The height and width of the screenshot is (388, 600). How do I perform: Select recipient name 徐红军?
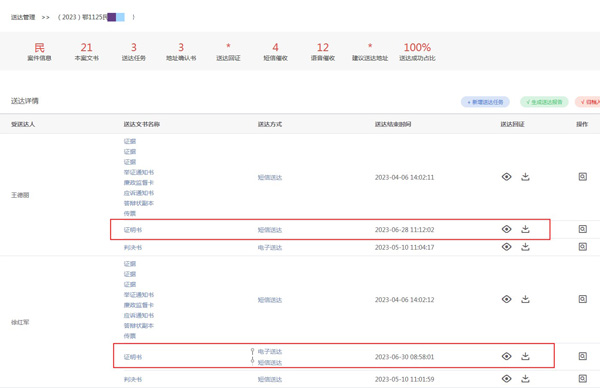click(x=20, y=322)
